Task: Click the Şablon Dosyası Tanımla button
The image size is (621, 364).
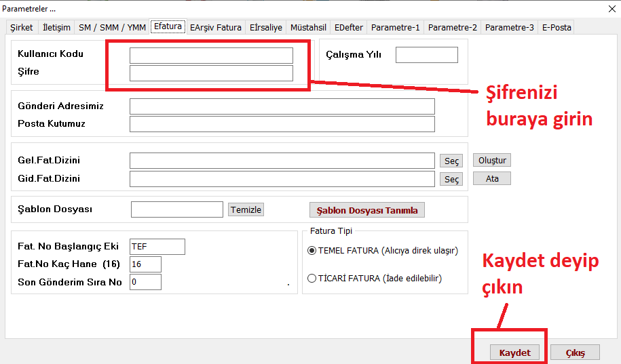Action: (366, 210)
